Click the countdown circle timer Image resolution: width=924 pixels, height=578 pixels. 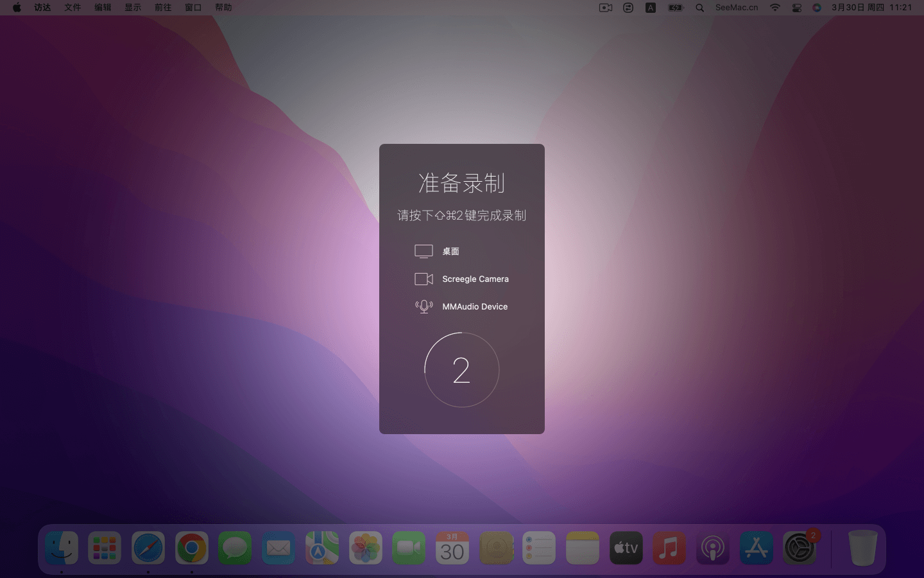(461, 370)
